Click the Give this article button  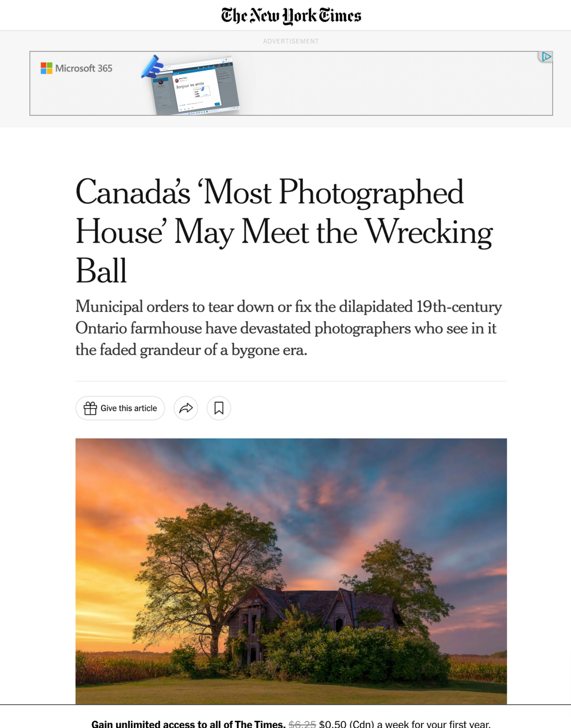120,408
